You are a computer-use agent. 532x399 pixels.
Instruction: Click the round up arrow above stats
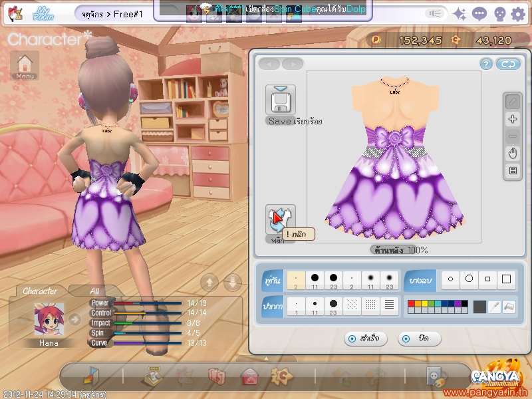pos(209,282)
